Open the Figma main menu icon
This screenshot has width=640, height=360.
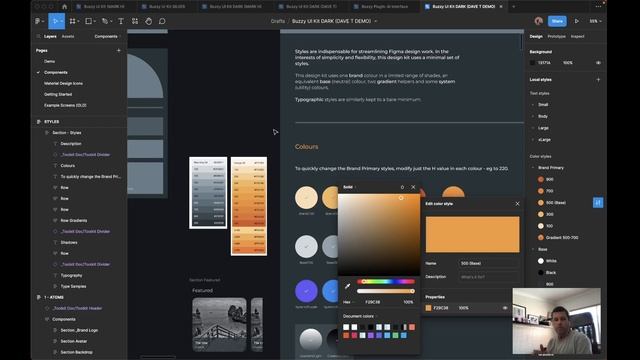(39, 21)
